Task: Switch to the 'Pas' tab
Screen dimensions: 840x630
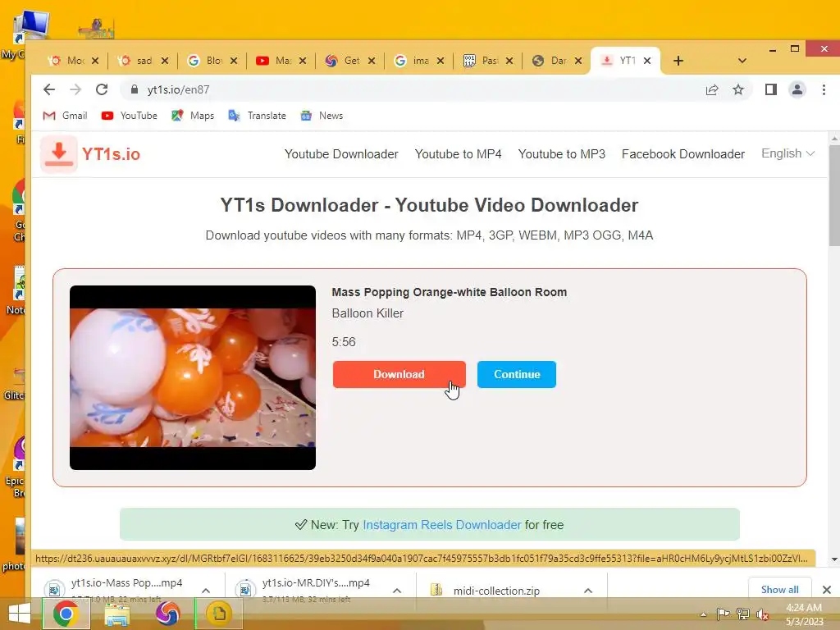Action: [x=481, y=61]
